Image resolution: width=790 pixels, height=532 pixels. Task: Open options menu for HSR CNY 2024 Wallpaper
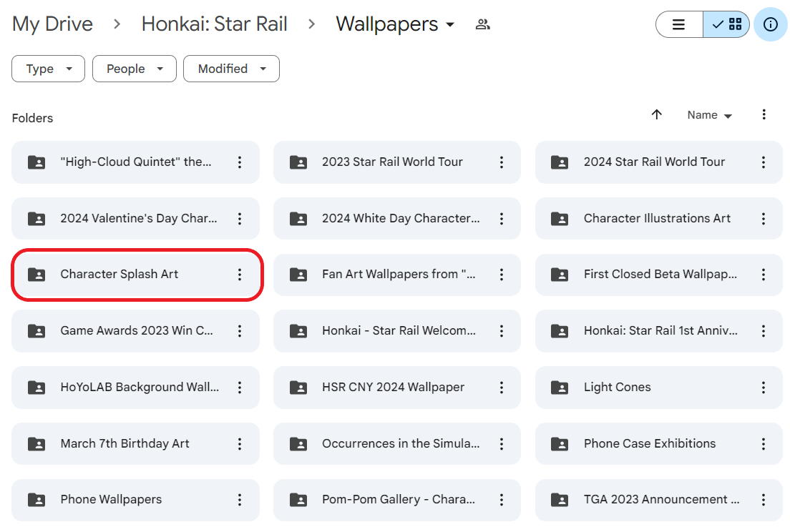(501, 387)
